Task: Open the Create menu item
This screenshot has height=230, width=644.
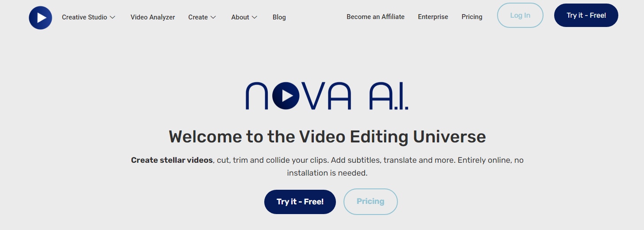Action: [198, 17]
